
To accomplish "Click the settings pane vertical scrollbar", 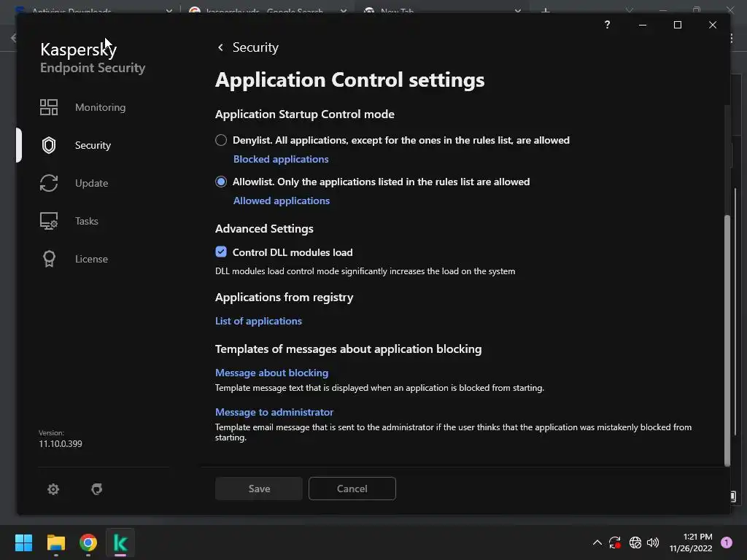I will tap(727, 341).
